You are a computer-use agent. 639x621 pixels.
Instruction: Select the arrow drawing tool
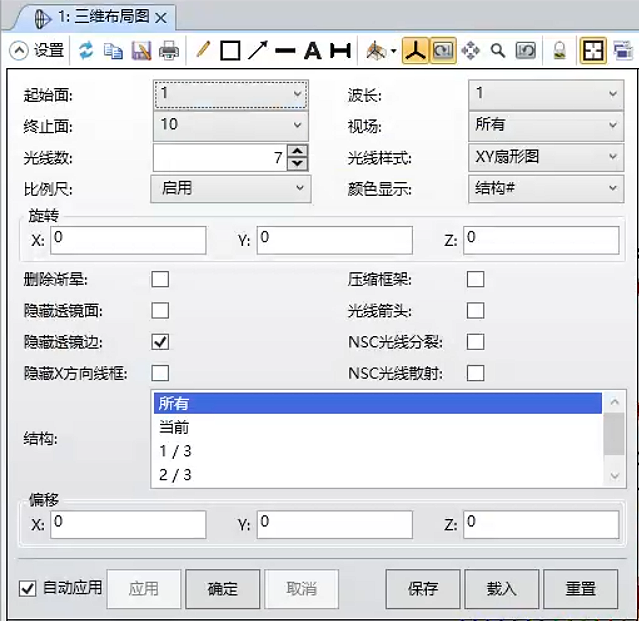pos(258,51)
